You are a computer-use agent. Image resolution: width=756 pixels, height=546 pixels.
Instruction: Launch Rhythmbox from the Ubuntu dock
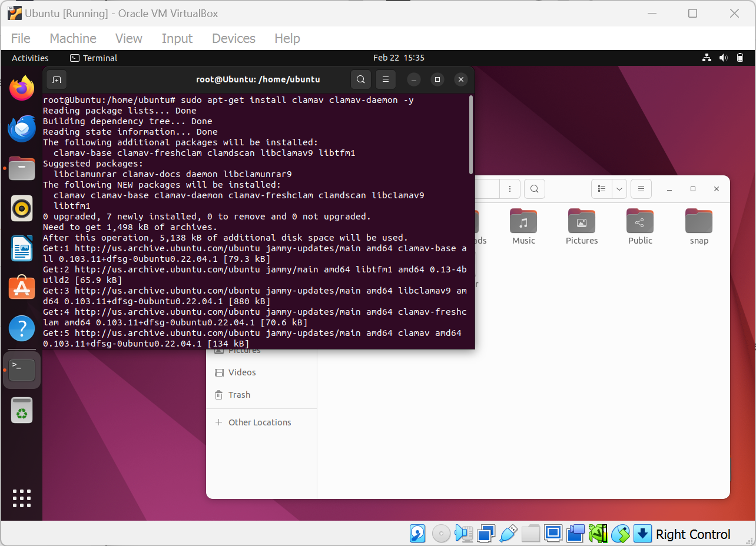tap(22, 208)
